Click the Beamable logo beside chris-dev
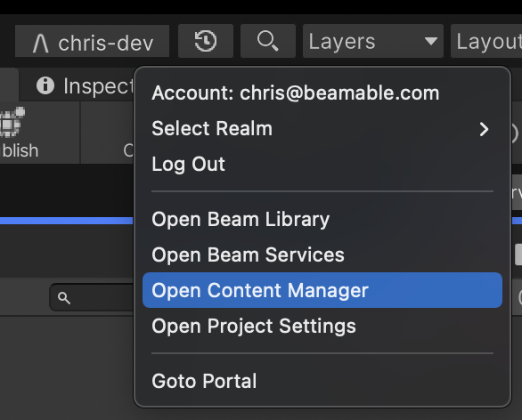Viewport: 522px width, 420px height. pos(41,44)
